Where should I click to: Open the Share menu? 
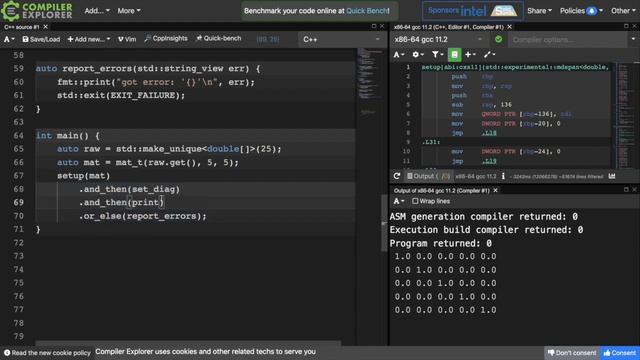coord(539,11)
